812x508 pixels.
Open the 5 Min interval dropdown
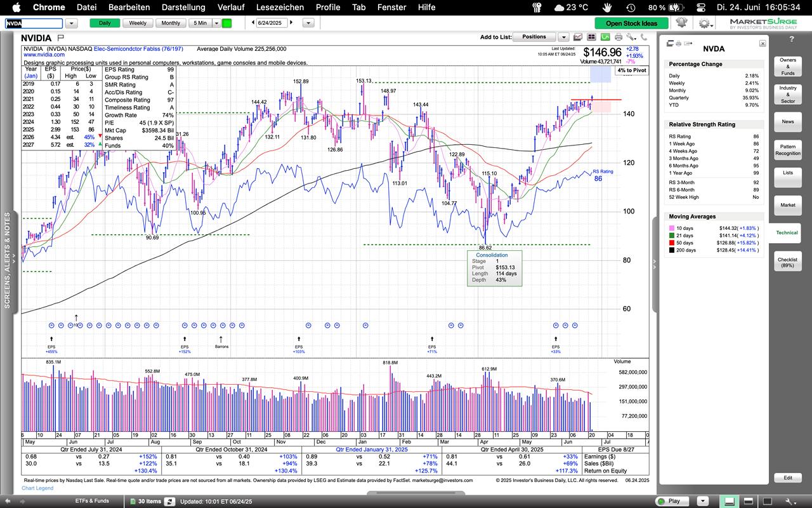coord(216,23)
